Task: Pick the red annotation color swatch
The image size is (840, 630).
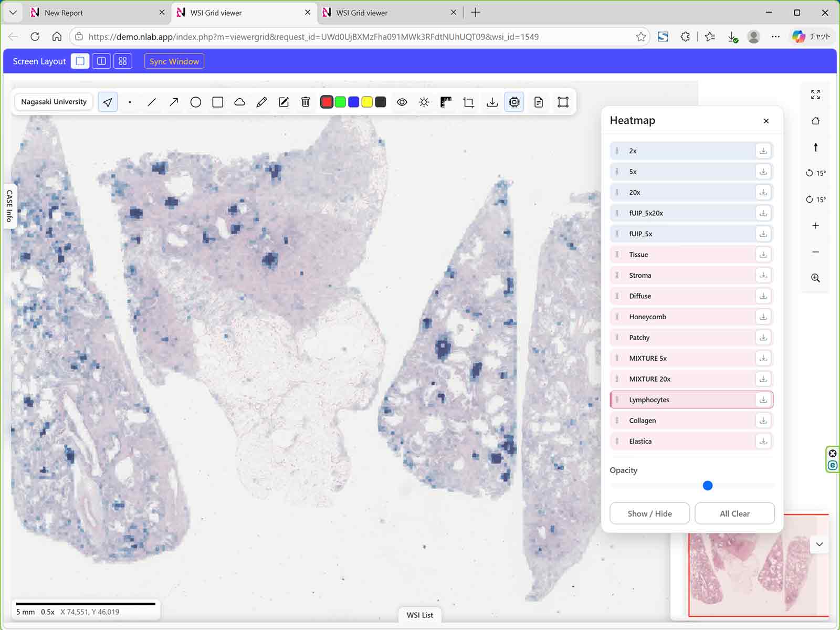Action: coord(327,102)
